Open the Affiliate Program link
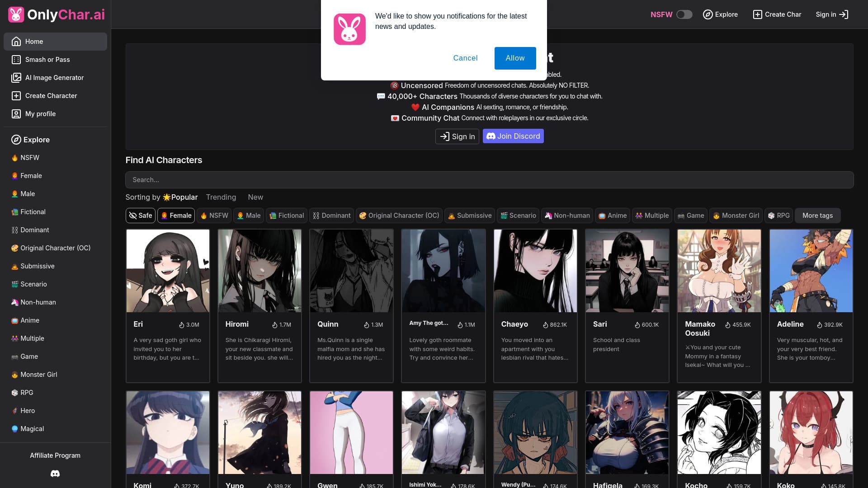 coord(55,455)
